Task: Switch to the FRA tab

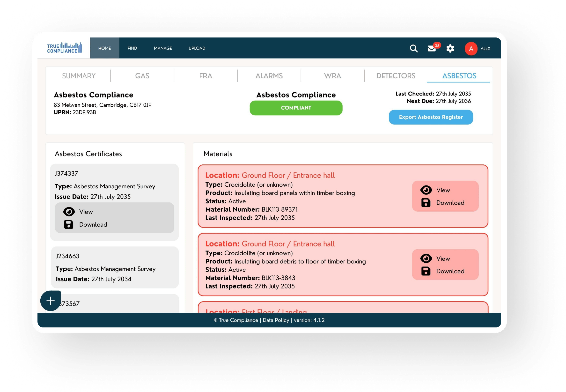Action: coord(206,76)
